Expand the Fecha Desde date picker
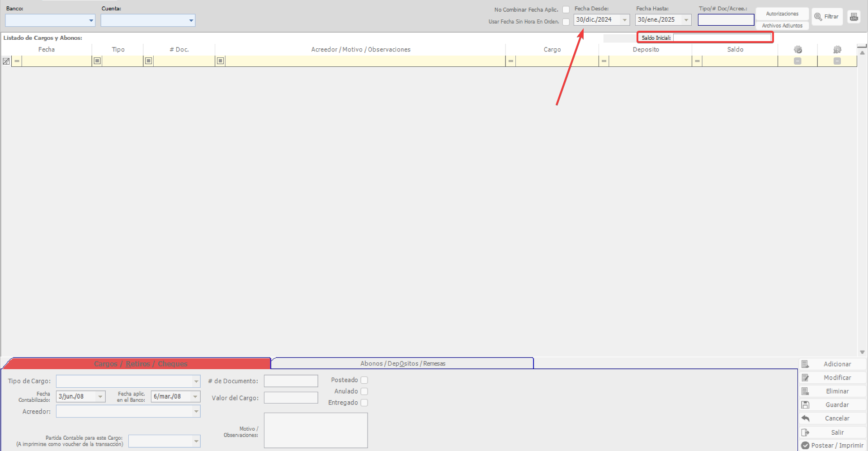The width and height of the screenshot is (868, 451). (x=624, y=20)
